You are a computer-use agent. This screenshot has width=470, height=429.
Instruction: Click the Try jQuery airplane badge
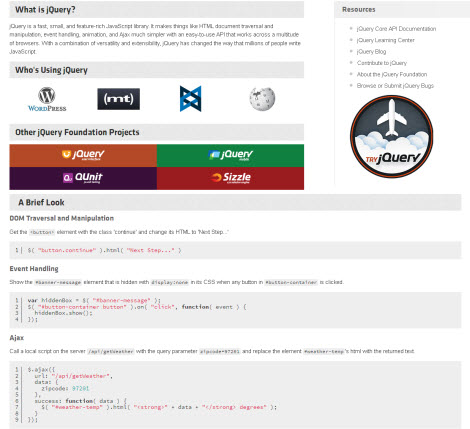tap(392, 136)
